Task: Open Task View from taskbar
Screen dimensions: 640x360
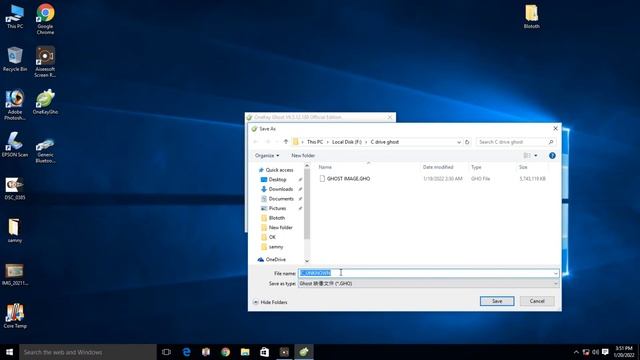Action: 166,352
